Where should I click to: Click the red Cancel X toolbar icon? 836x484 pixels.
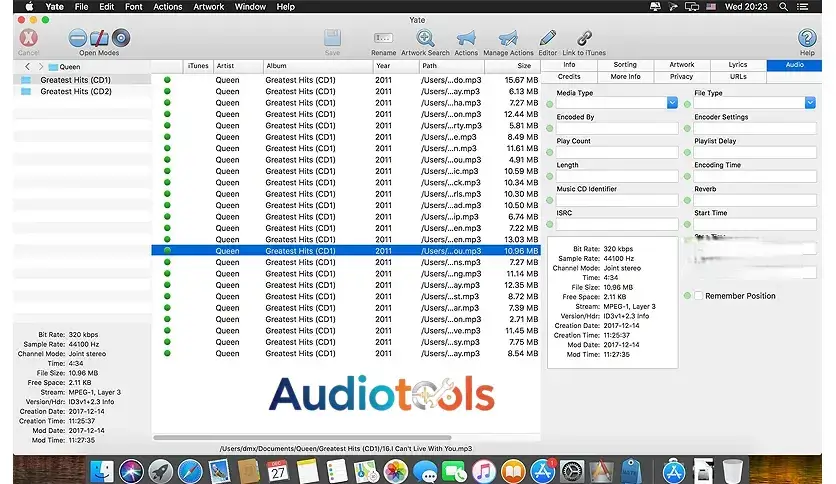(28, 38)
